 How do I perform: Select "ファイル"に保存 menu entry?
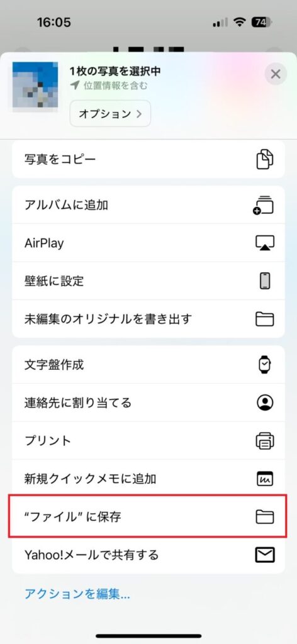148,517
